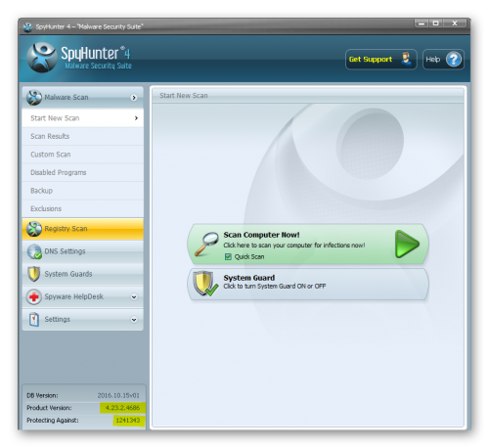Click the DNS Settings globe icon
This screenshot has height=448, width=489.
click(34, 251)
